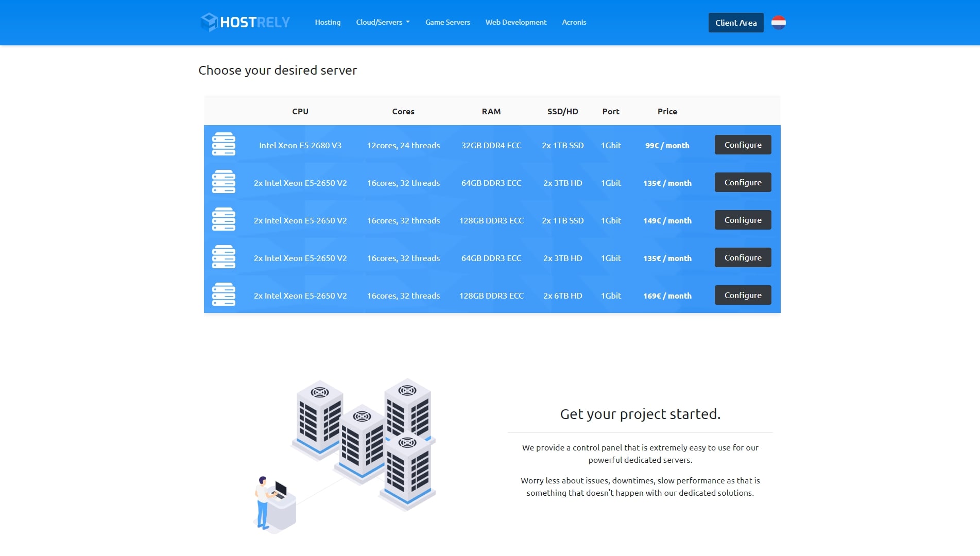This screenshot has height=556, width=980.
Task: Configure the 149€ per month server
Action: [x=743, y=220]
